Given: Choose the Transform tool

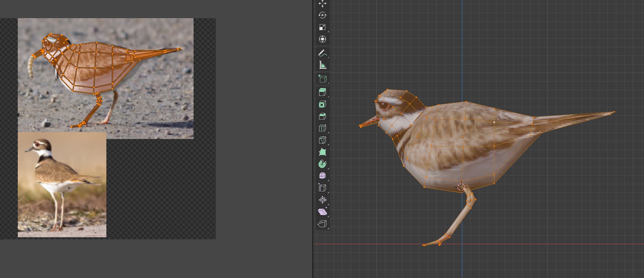Looking at the screenshot, I should (322, 39).
